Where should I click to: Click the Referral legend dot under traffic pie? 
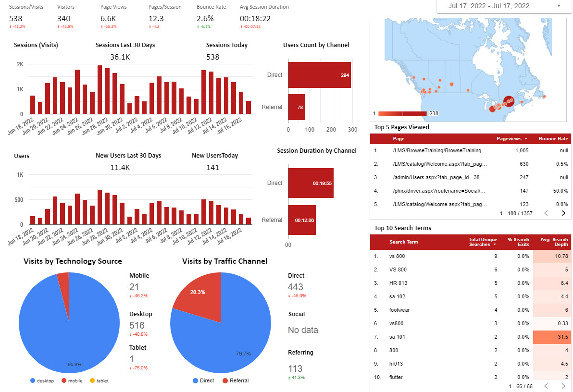(x=225, y=381)
